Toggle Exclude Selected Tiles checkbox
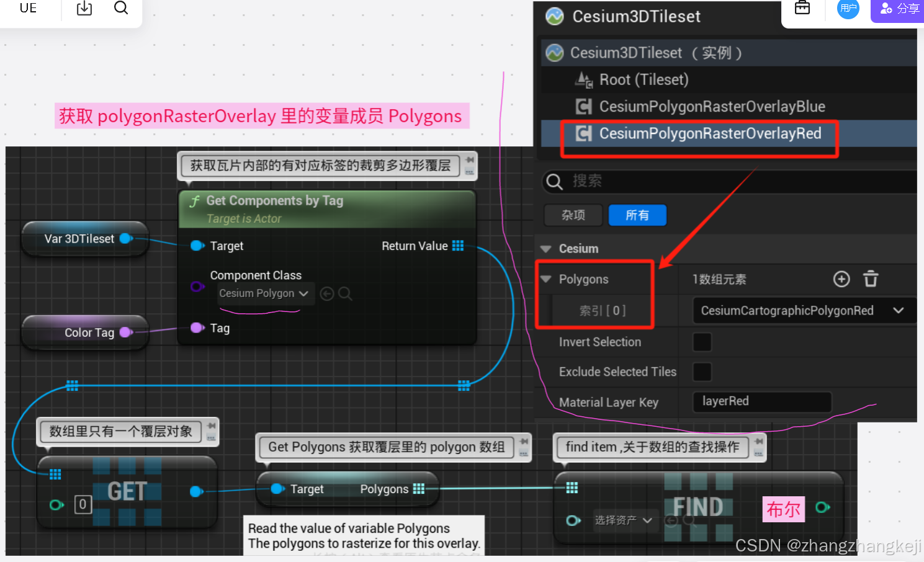 point(702,372)
